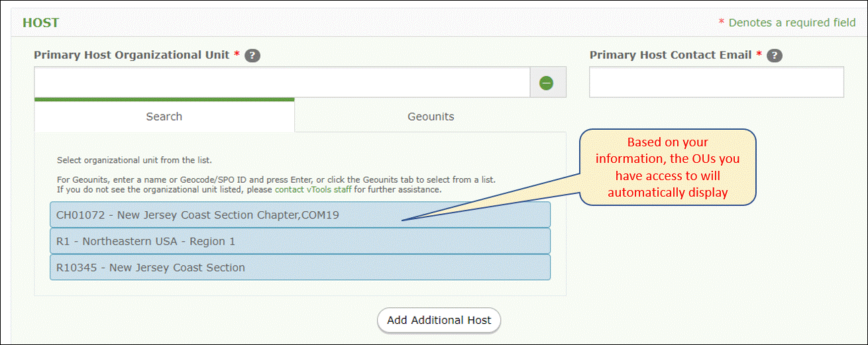
Task: Click the yellow OU information callout bubble
Action: (668, 168)
